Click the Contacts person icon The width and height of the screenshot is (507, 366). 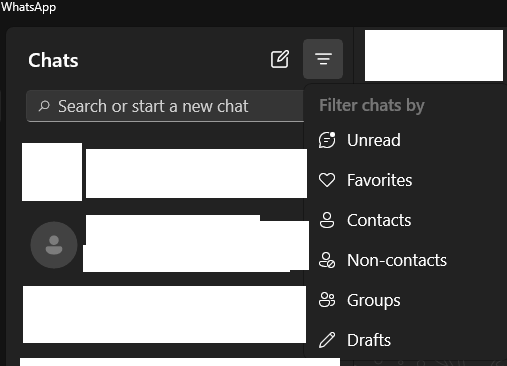(x=327, y=220)
